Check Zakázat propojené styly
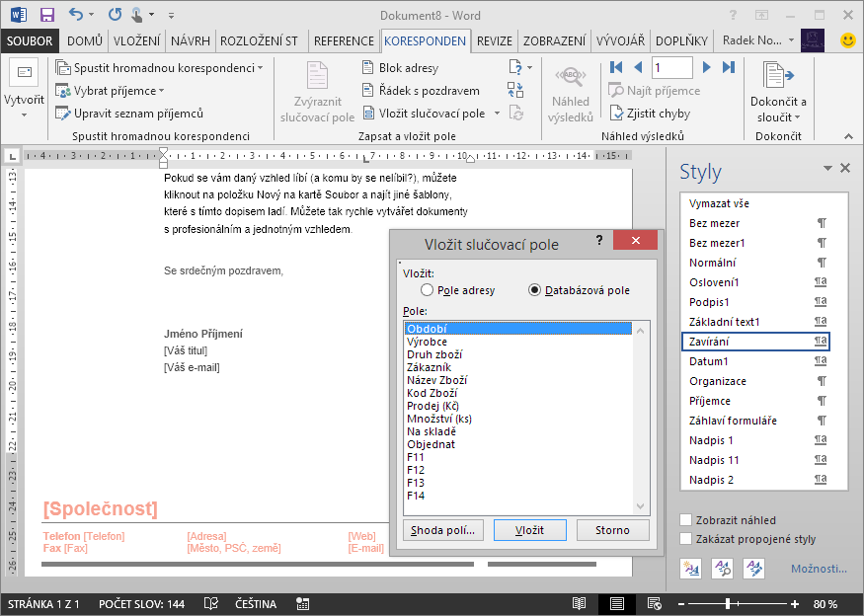The image size is (864, 616). tap(686, 539)
